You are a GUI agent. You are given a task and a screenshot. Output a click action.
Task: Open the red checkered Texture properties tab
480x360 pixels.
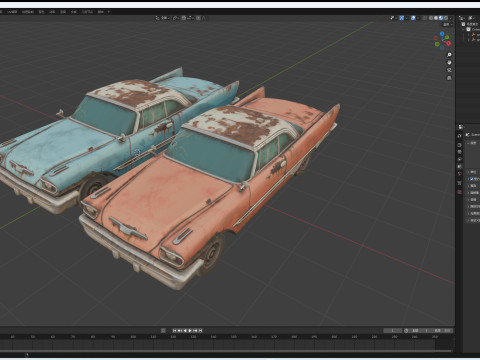point(459,192)
